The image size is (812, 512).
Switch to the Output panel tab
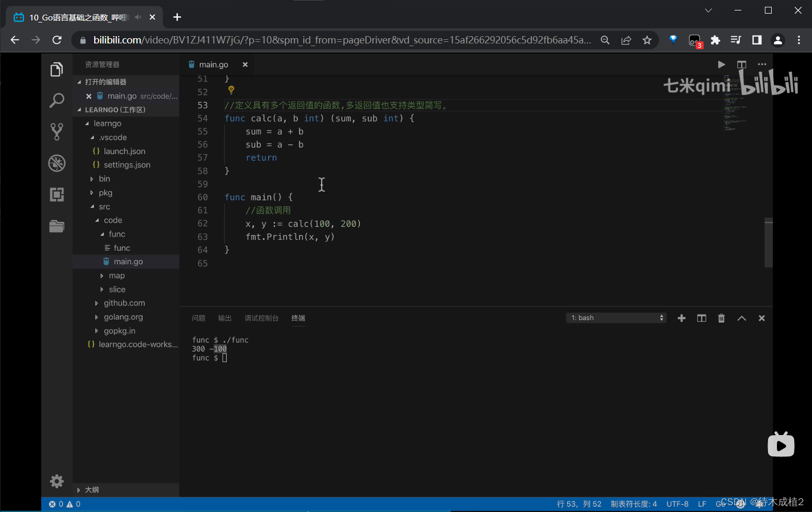[x=225, y=318]
